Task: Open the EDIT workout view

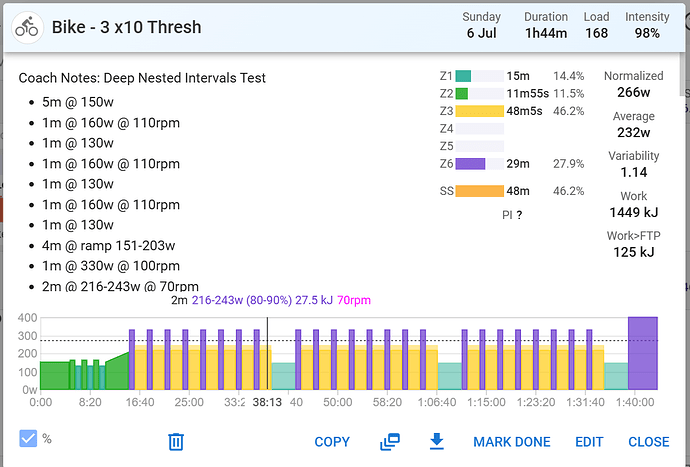Action: click(x=589, y=442)
